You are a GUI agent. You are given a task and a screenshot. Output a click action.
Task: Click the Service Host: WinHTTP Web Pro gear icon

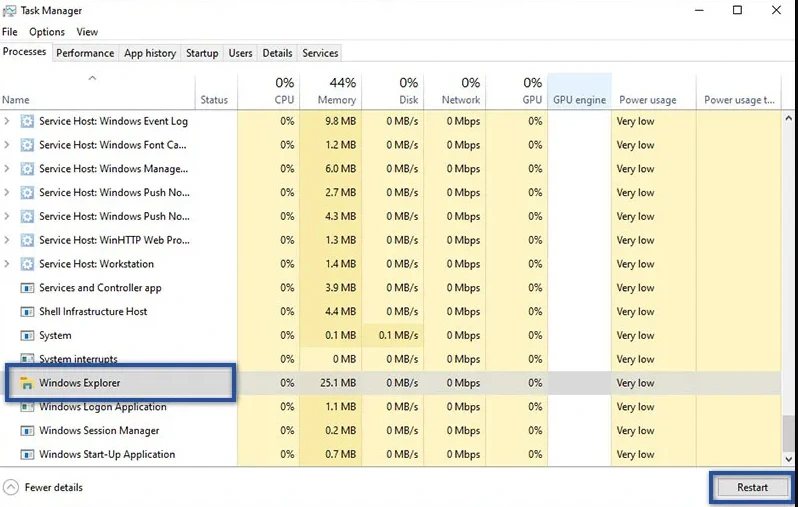pyautogui.click(x=27, y=240)
